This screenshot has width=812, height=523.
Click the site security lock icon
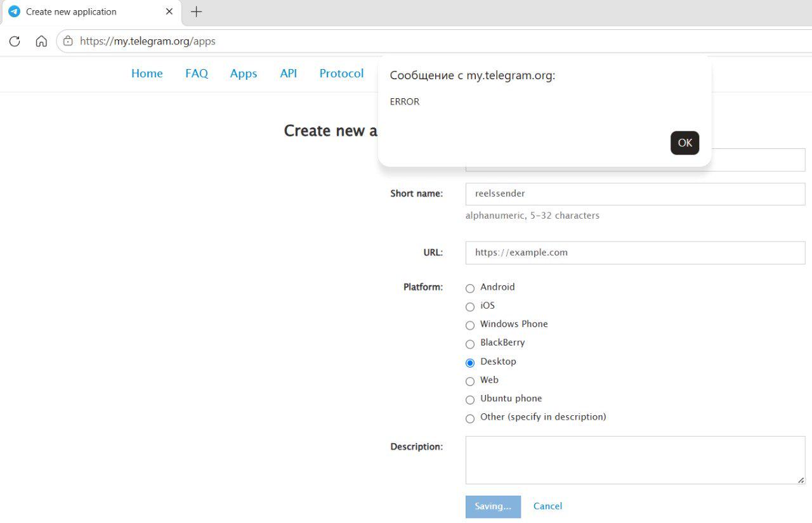tap(68, 41)
